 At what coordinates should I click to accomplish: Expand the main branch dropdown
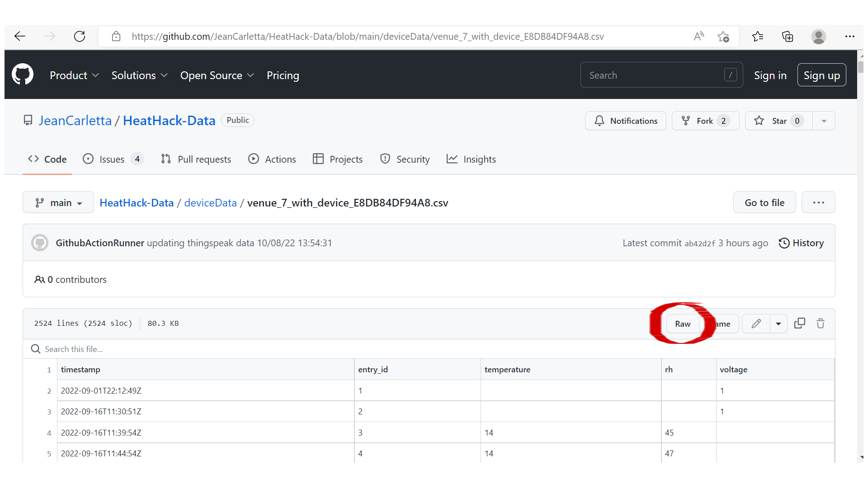pyautogui.click(x=58, y=203)
